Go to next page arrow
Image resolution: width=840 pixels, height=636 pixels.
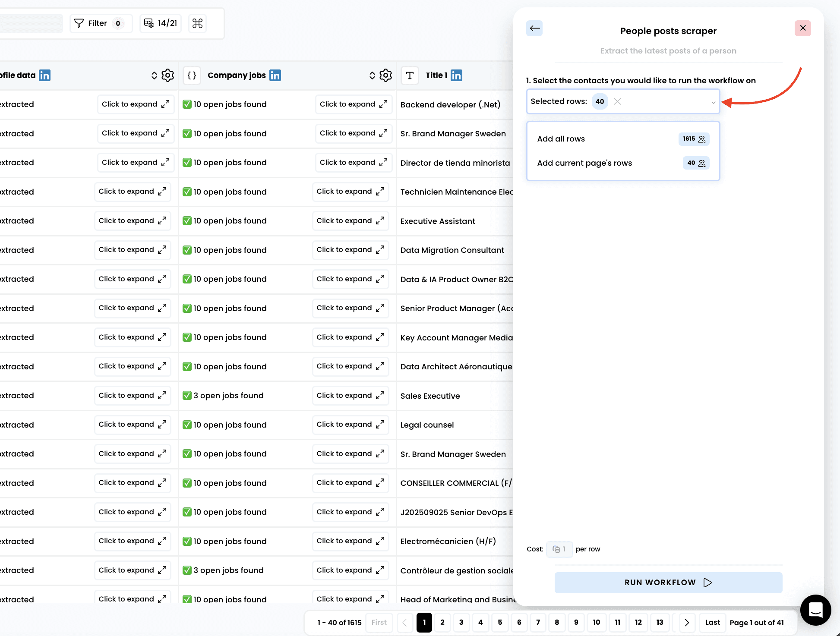(x=687, y=623)
